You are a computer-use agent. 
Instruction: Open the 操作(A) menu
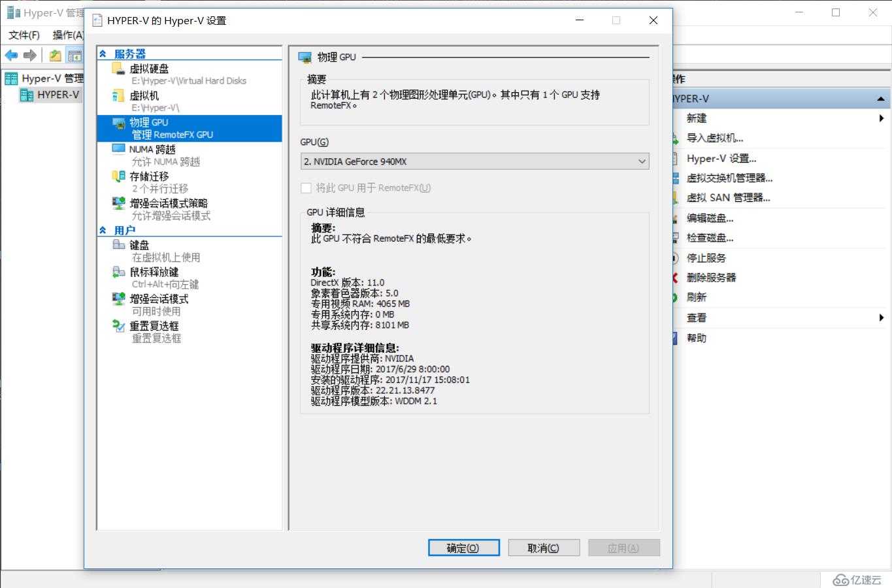(x=68, y=35)
